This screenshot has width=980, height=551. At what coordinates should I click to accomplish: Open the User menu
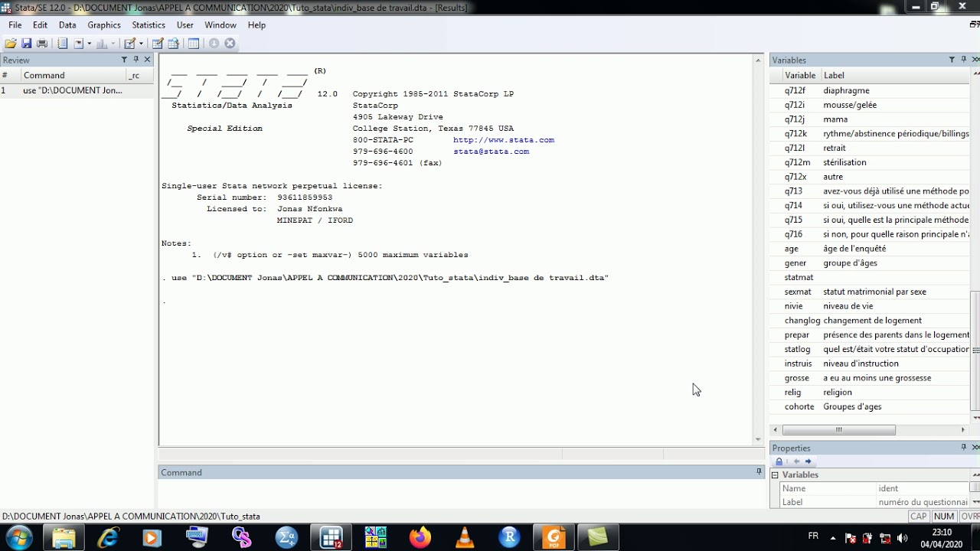[x=185, y=25]
